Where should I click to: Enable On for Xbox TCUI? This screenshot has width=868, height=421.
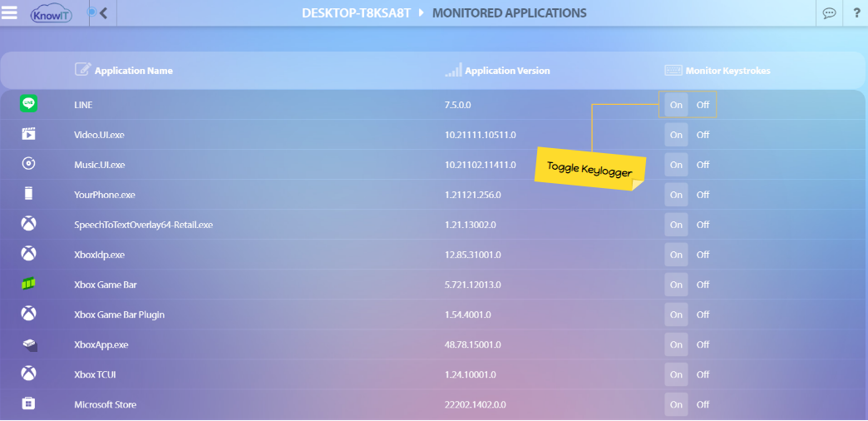(x=676, y=374)
